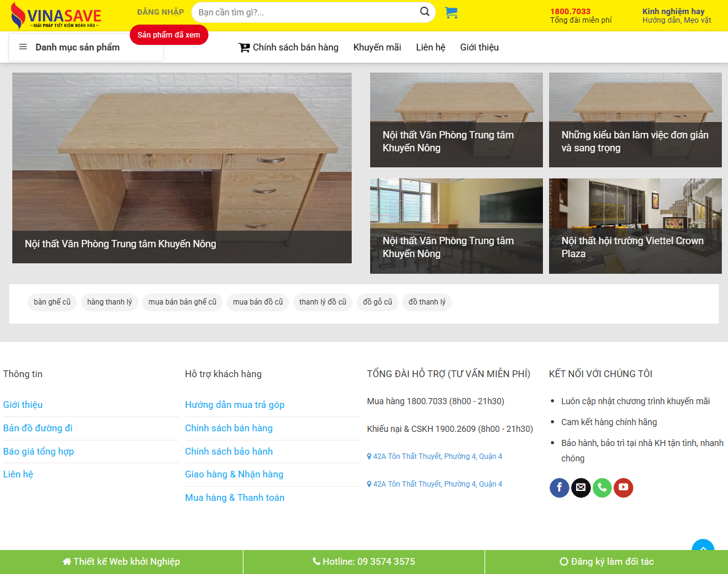Open the Facebook social icon
The image size is (728, 574).
pyautogui.click(x=559, y=487)
